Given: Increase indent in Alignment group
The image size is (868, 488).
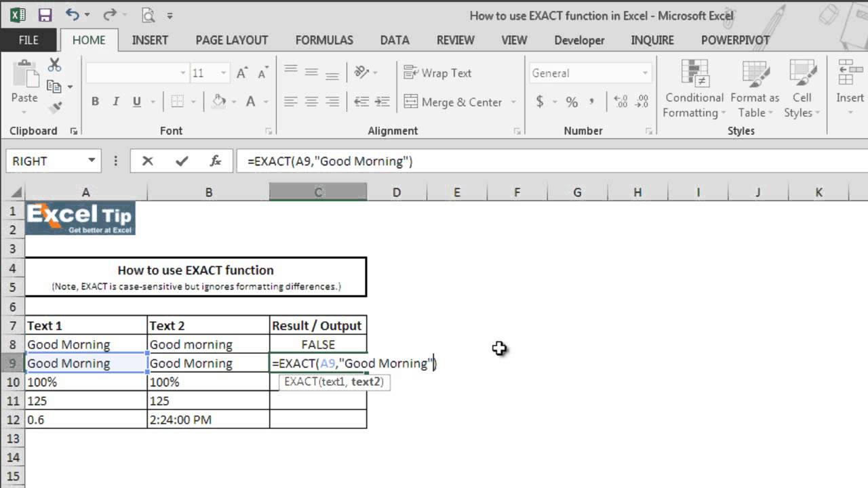Looking at the screenshot, I should [x=382, y=102].
